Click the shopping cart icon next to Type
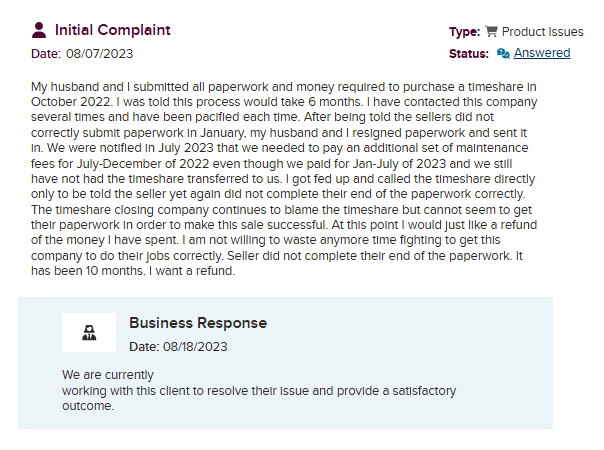This screenshot has height=450, width=604. (490, 32)
